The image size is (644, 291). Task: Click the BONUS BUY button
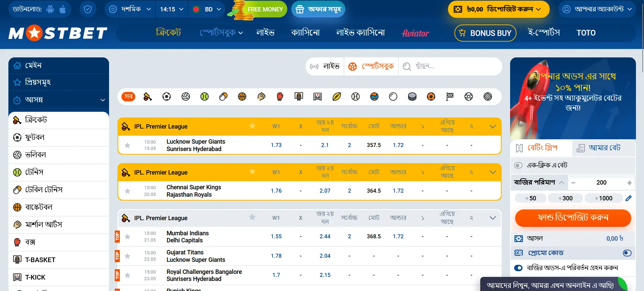point(485,33)
